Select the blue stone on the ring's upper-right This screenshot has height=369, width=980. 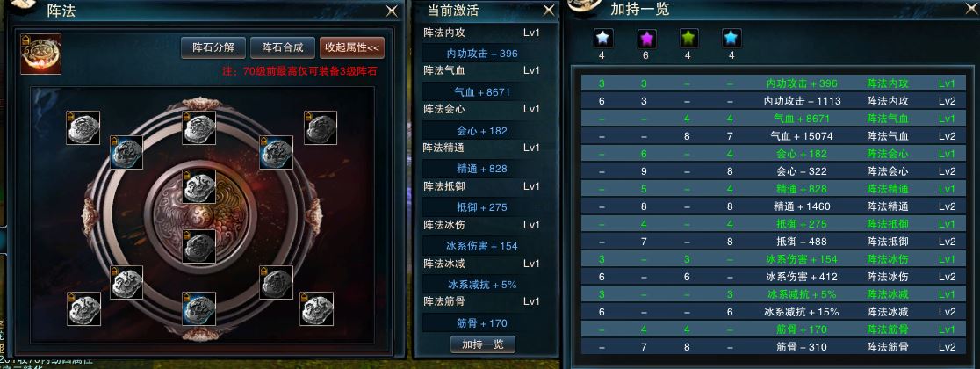pos(277,152)
